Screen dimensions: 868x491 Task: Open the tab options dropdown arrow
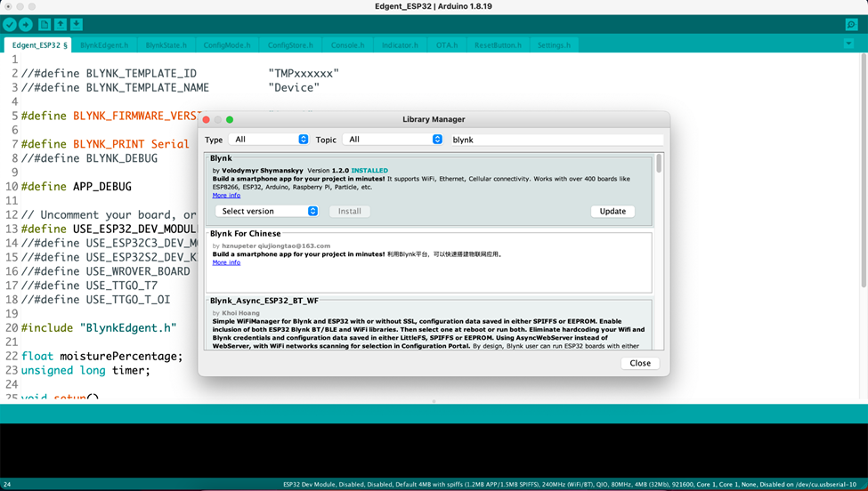(848, 43)
